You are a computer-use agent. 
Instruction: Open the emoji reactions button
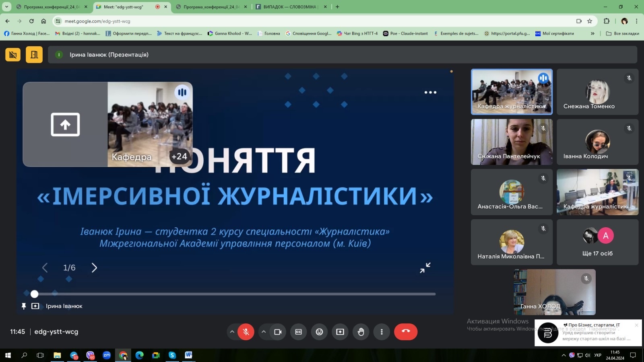tap(319, 332)
